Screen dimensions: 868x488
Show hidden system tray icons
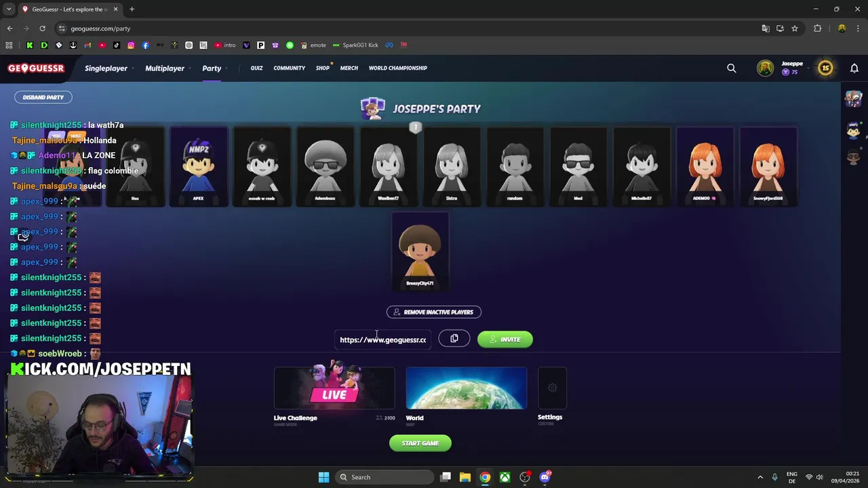tap(760, 477)
